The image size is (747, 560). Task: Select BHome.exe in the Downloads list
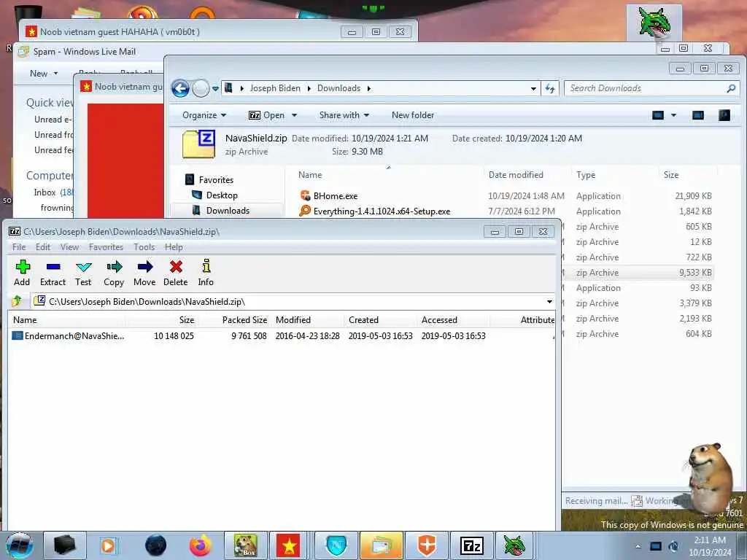pyautogui.click(x=335, y=195)
